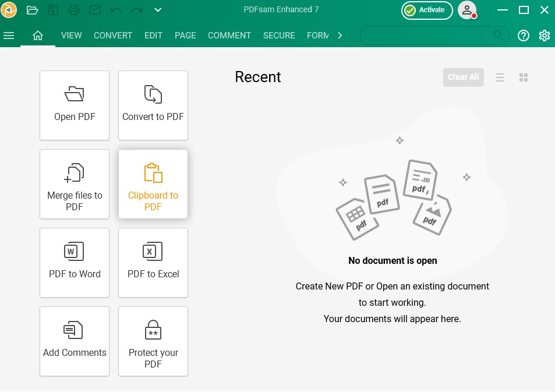This screenshot has width=555, height=392.
Task: Click the 'PDFsam Enhanced 7' window title
Action: [281, 9]
